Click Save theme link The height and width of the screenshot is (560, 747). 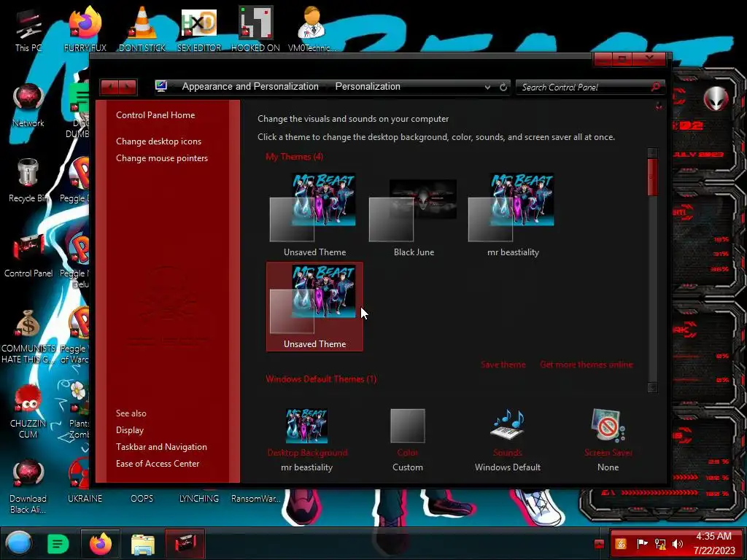pyautogui.click(x=503, y=365)
